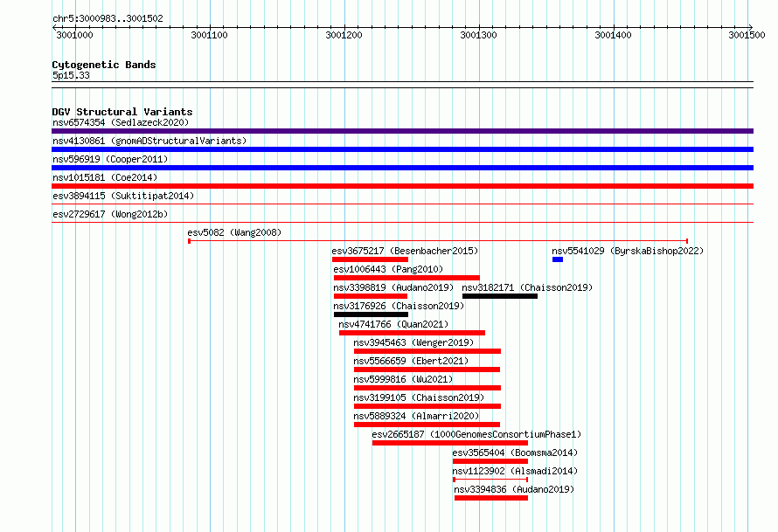Click ruler position 3001500
The height and width of the screenshot is (532, 778).
point(747,35)
